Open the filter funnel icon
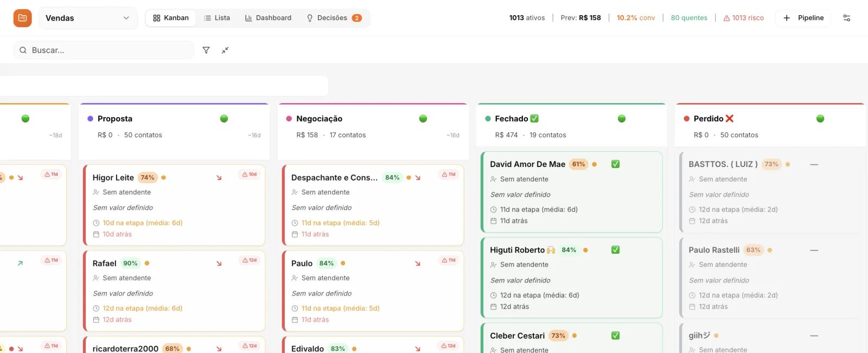 pyautogui.click(x=206, y=50)
